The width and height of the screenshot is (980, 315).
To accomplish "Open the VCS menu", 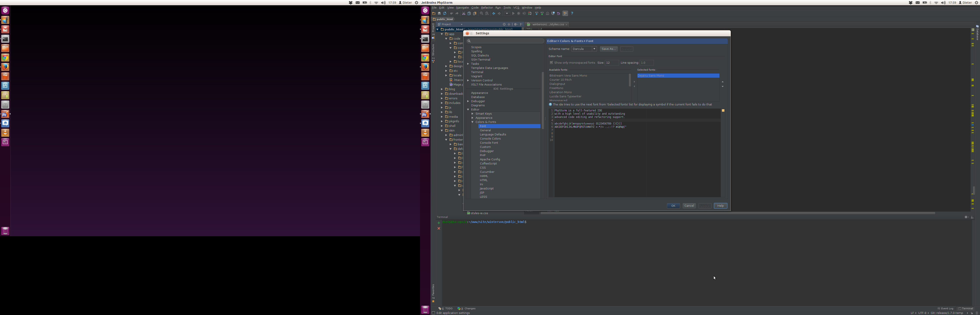I will click(x=516, y=8).
